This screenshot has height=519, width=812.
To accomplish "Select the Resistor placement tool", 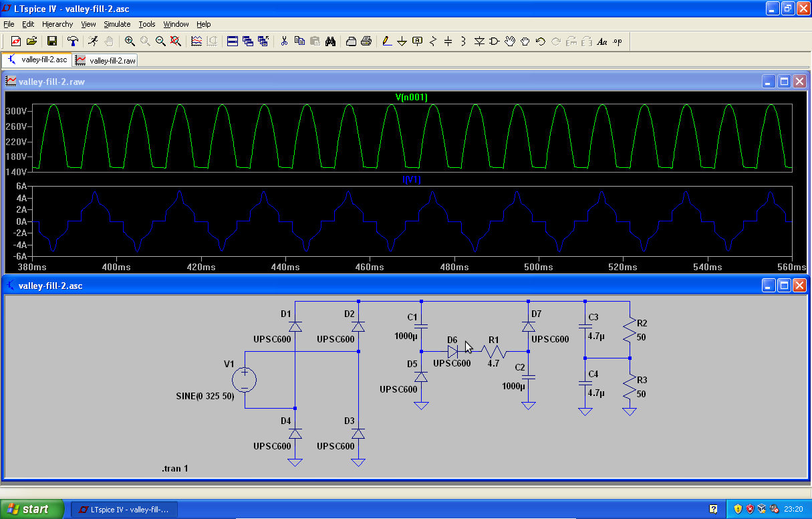I will (432, 41).
